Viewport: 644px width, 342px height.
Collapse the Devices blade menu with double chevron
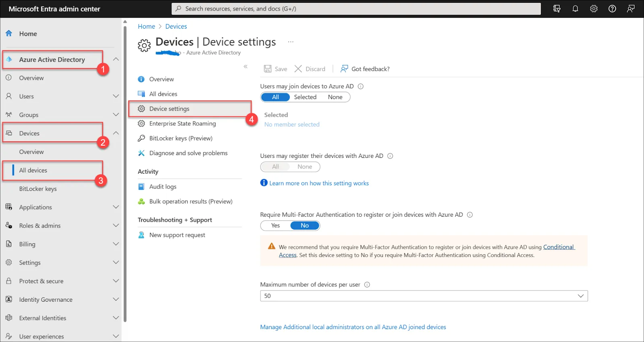246,67
